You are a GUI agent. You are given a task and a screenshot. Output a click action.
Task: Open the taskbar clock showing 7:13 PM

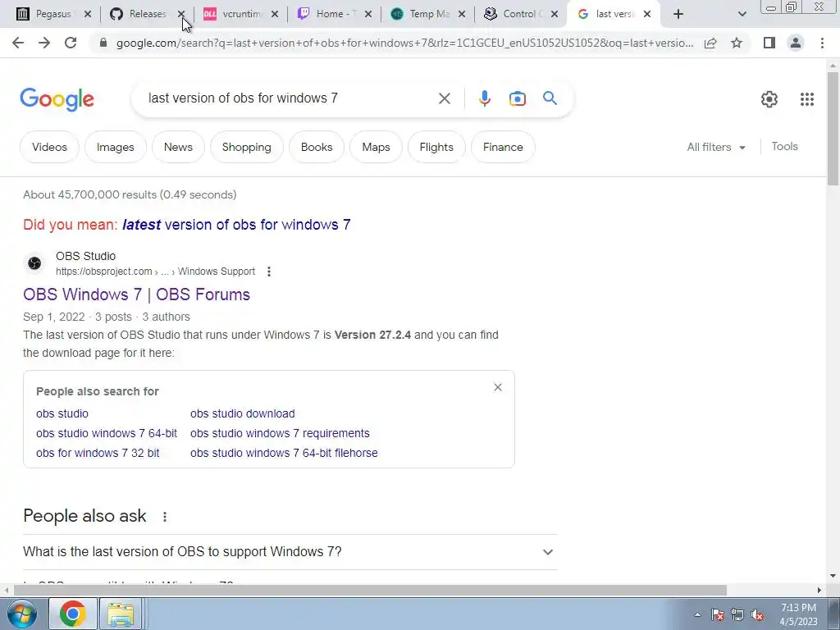[x=798, y=614]
